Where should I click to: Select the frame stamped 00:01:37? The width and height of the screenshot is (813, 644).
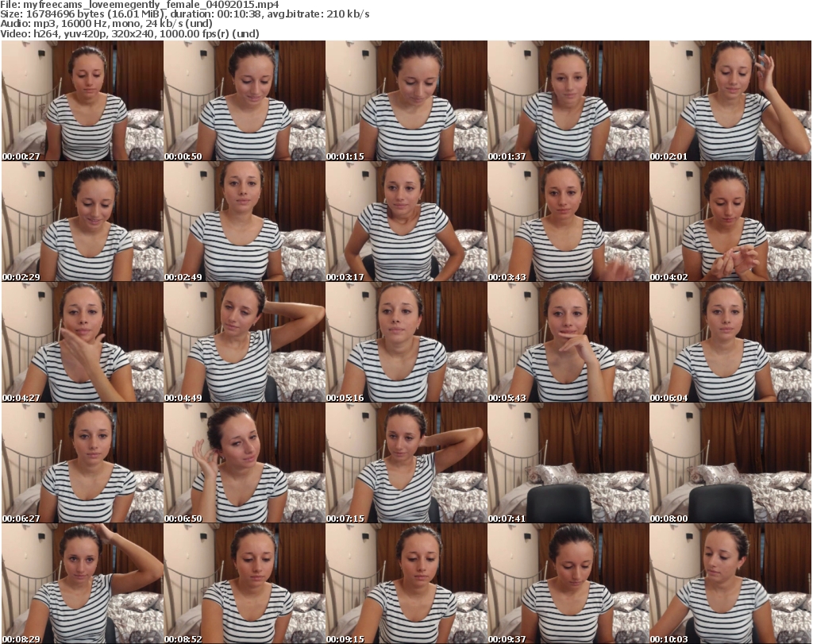point(568,101)
